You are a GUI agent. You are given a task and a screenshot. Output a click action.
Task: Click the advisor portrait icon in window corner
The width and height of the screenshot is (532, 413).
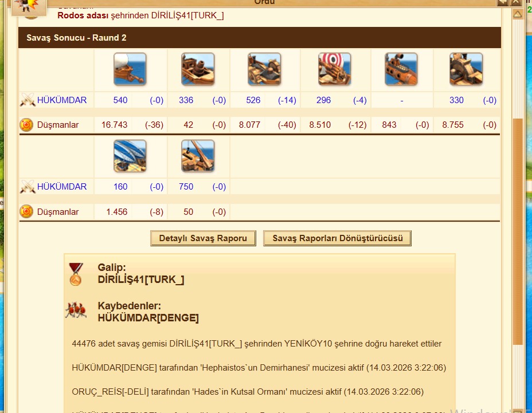[29, 7]
